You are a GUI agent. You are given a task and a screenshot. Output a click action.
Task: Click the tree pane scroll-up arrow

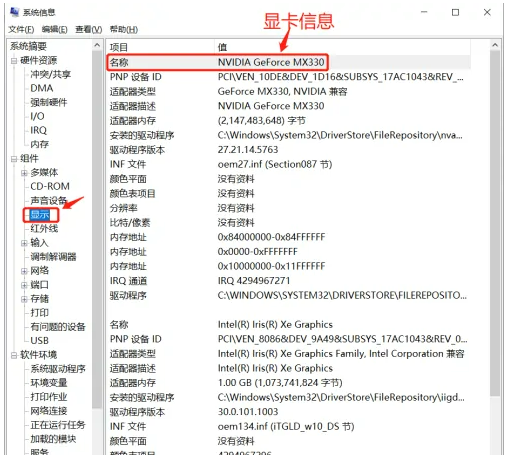97,45
